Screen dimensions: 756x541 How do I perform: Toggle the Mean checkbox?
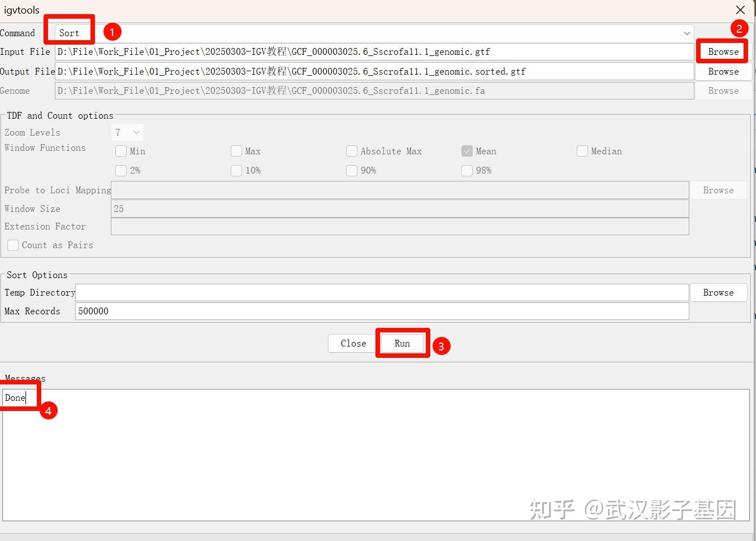click(466, 151)
